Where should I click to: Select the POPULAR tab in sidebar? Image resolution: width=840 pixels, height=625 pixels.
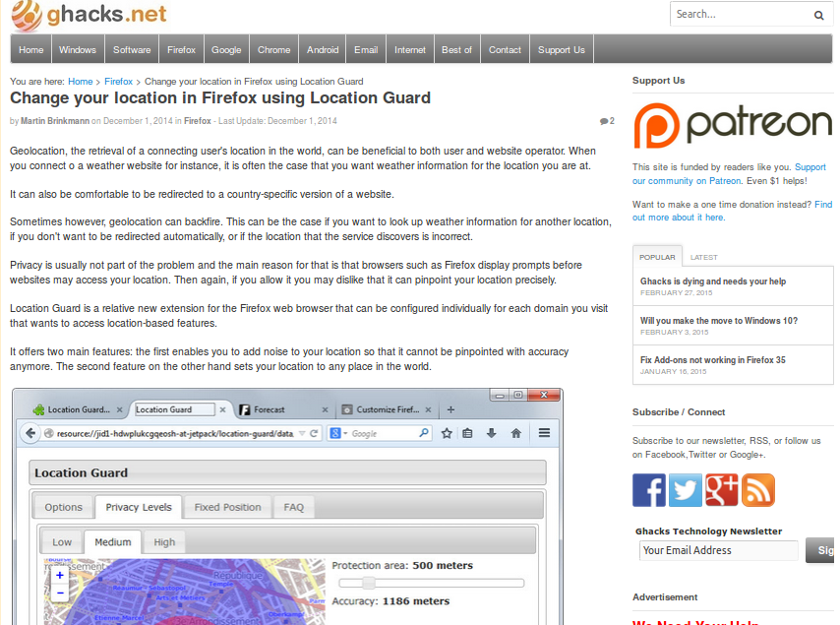click(657, 257)
